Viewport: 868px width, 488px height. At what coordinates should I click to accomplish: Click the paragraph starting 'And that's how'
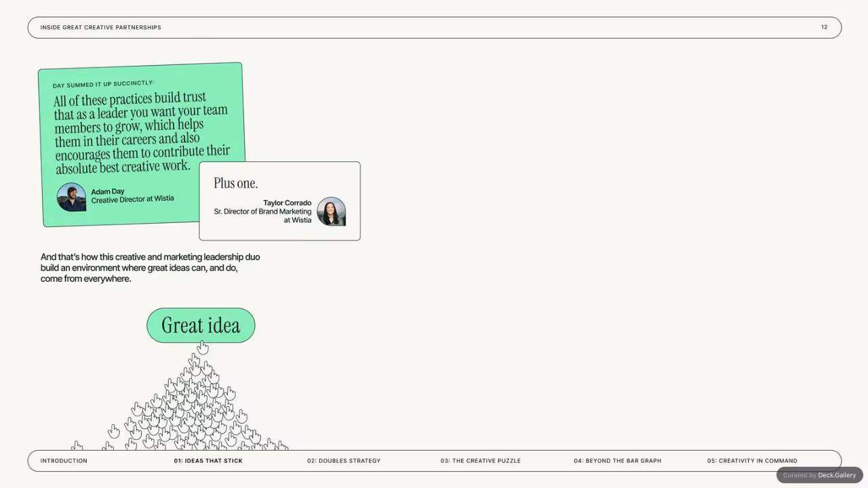click(150, 268)
